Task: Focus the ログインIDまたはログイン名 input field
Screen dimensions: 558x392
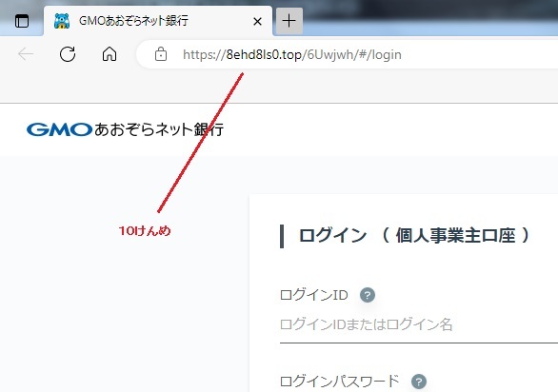Action: (419, 325)
